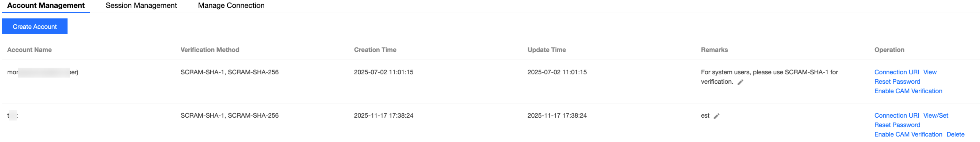The image size is (980, 142).
Task: Open the Manage Connection tab
Action: (231, 5)
